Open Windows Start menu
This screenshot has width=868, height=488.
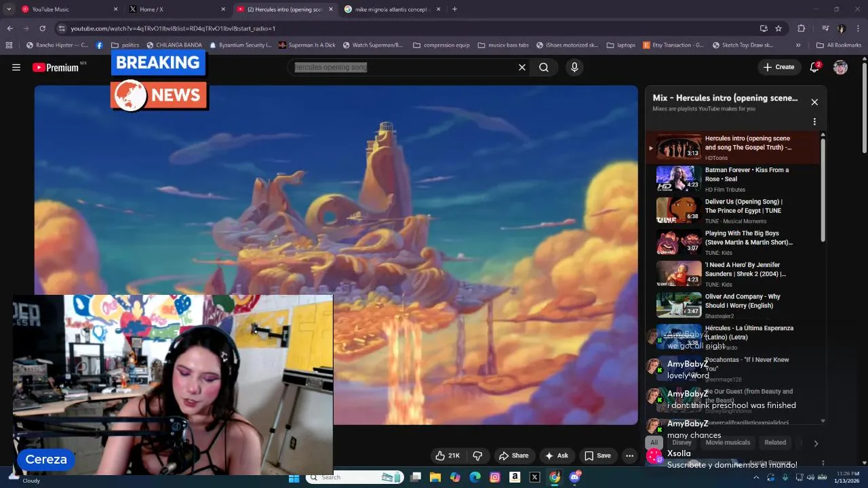(x=294, y=477)
